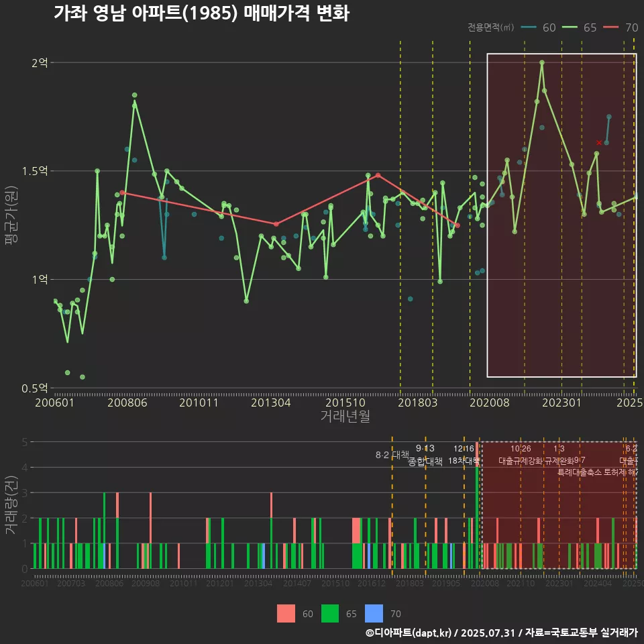Click the '65' label in the top line legend
Image resolution: width=644 pixels, height=644 pixels.
[590, 28]
